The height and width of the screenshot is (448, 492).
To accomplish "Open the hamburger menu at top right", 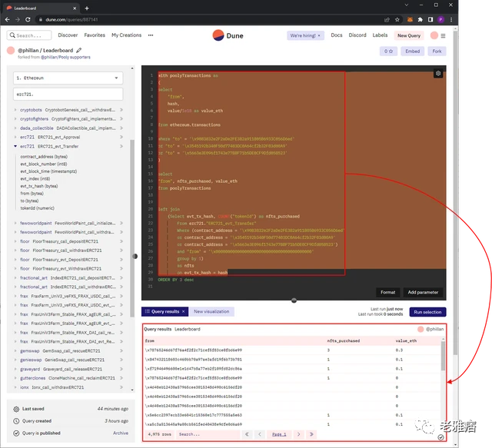I will pyautogui.click(x=443, y=36).
